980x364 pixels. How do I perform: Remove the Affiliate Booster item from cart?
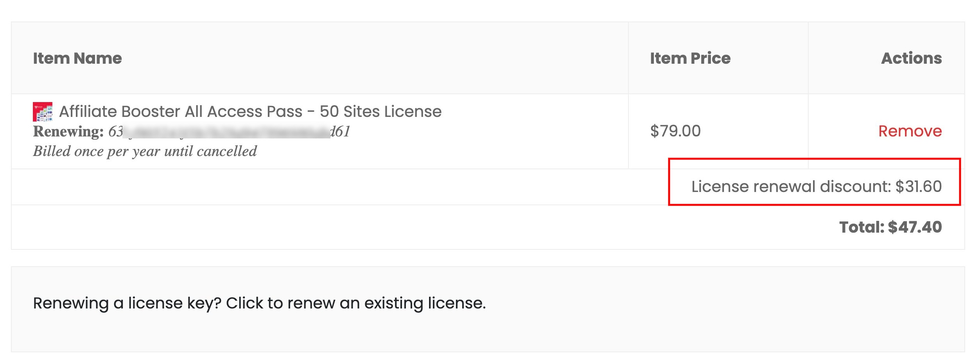click(910, 131)
